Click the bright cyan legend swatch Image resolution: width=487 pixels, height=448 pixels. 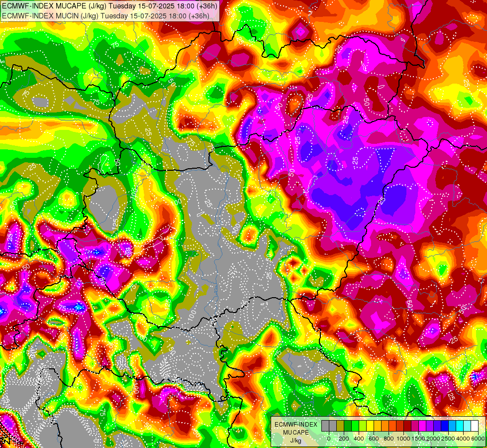pos(460,426)
